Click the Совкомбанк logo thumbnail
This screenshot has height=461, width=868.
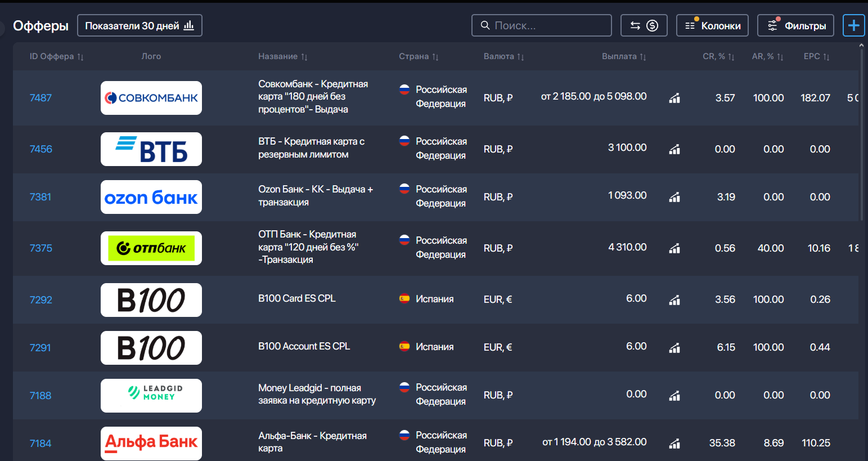151,98
